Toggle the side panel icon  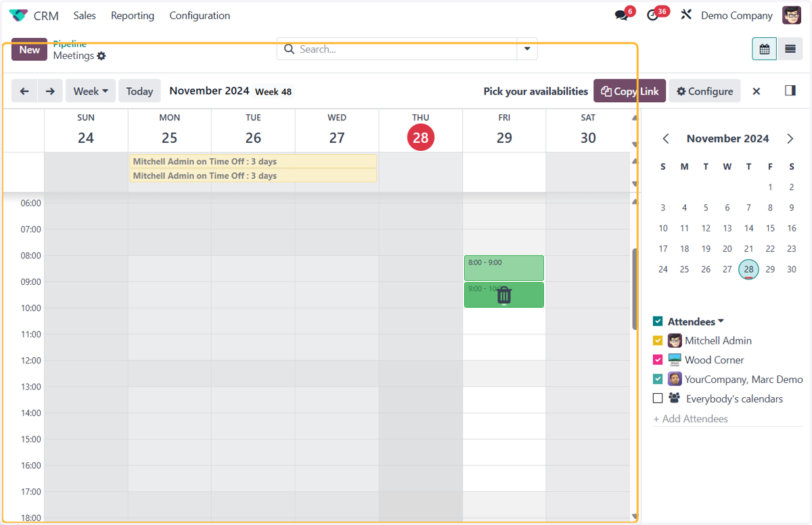(790, 91)
